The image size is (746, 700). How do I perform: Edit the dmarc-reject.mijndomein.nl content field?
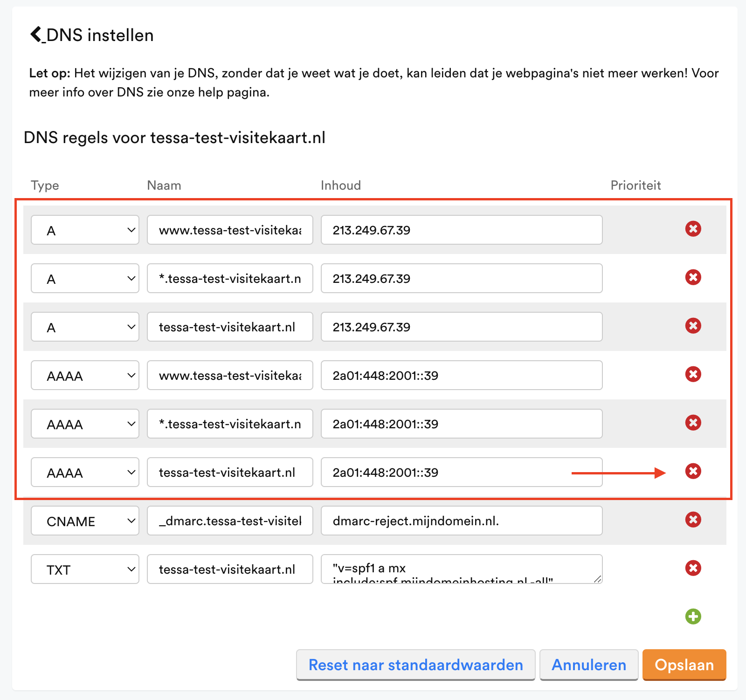[461, 521]
